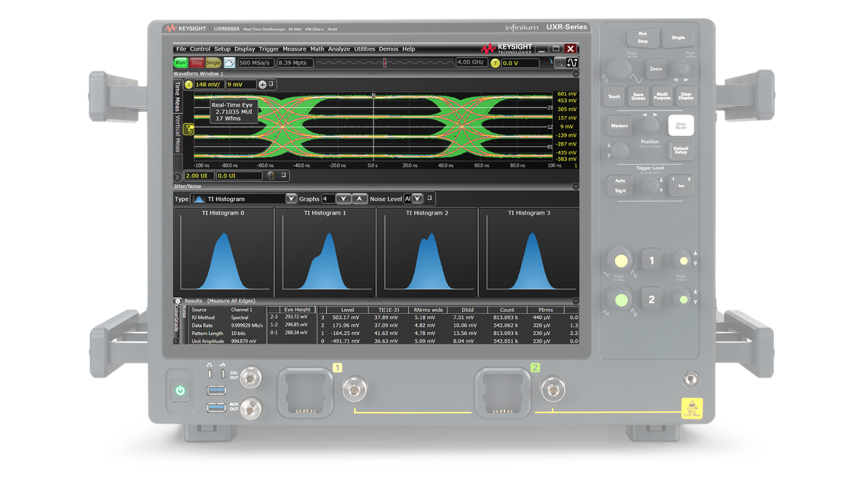Click the pin icon next to Noise Level
This screenshot has height=488, width=868.
point(429,199)
